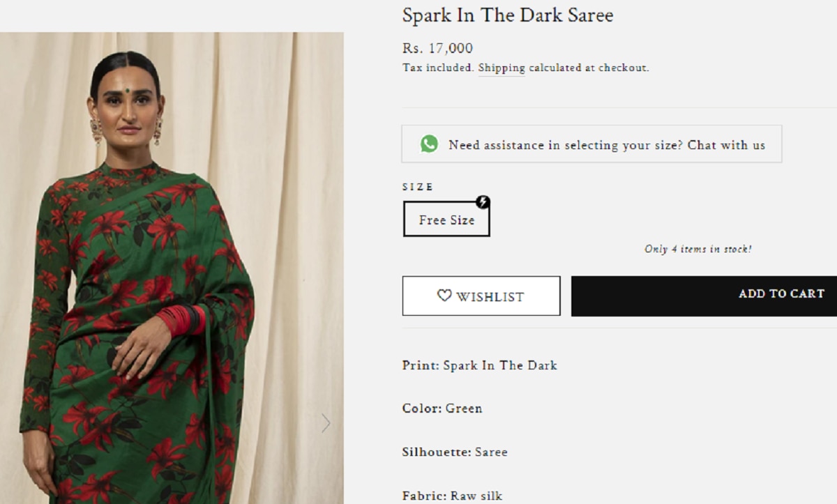Screen dimensions: 837x504
Task: Click the 'Only 4 items in stock!' notice
Action: (697, 249)
